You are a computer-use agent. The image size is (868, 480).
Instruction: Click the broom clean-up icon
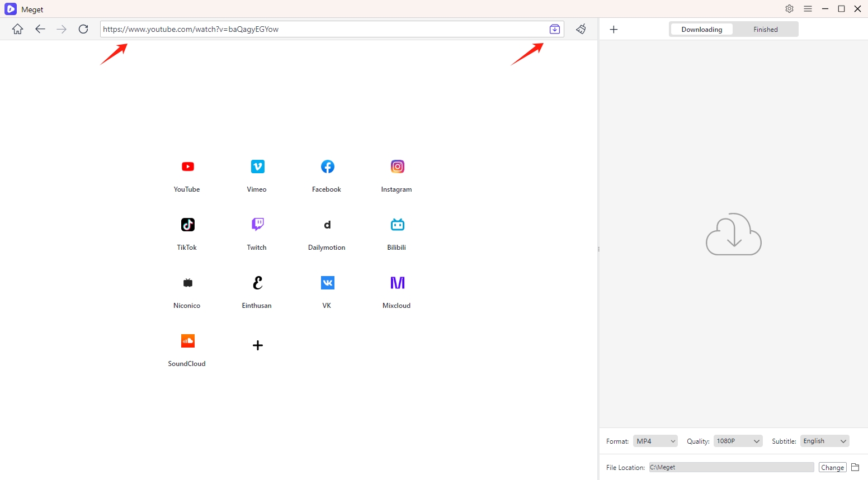581,29
